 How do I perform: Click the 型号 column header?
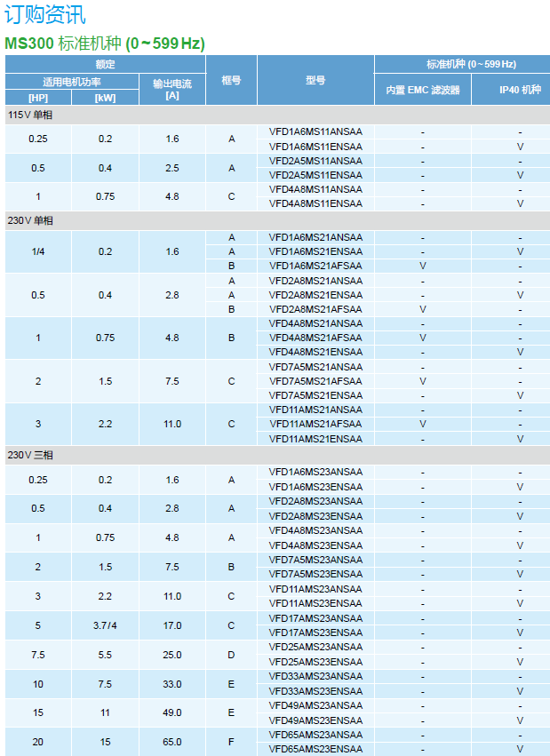(315, 80)
